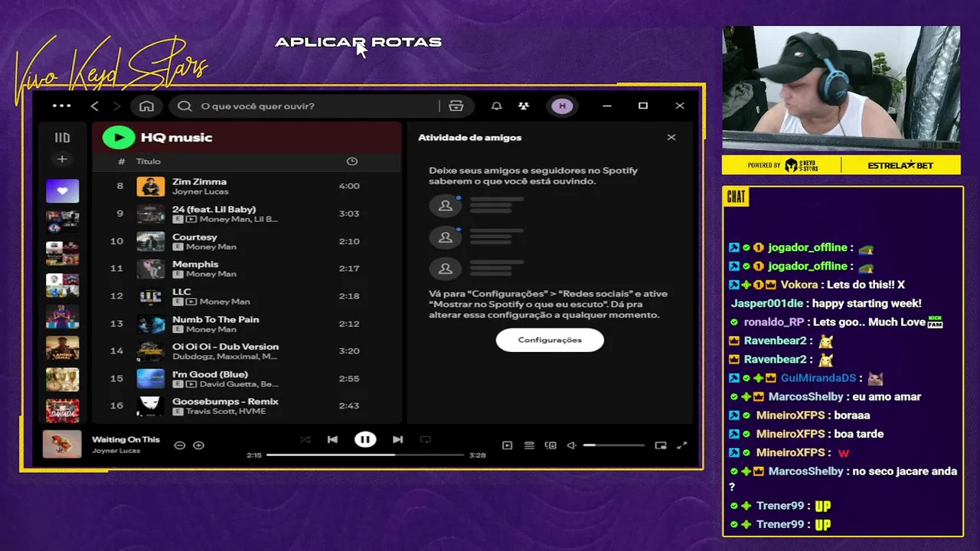Click EstrelaBet sponsor banner
This screenshot has width=980, height=551.
900,165
